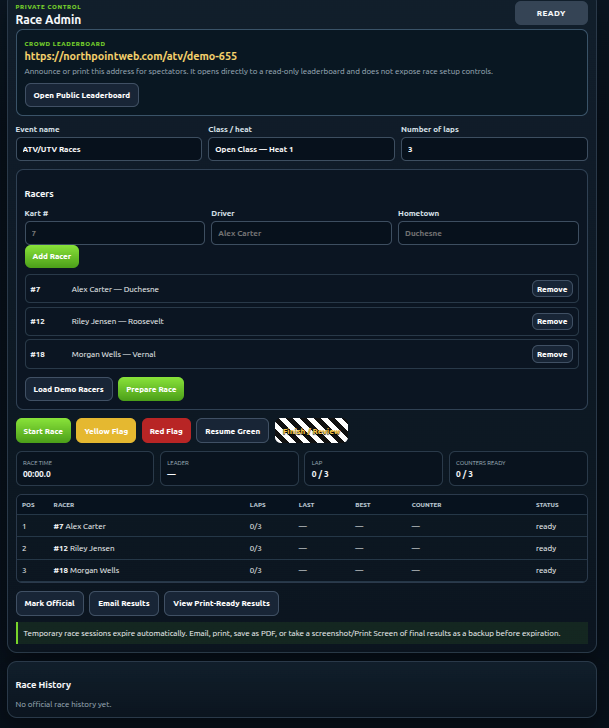The width and height of the screenshot is (609, 728).
Task: Click the LAST column header
Action: pos(306,505)
